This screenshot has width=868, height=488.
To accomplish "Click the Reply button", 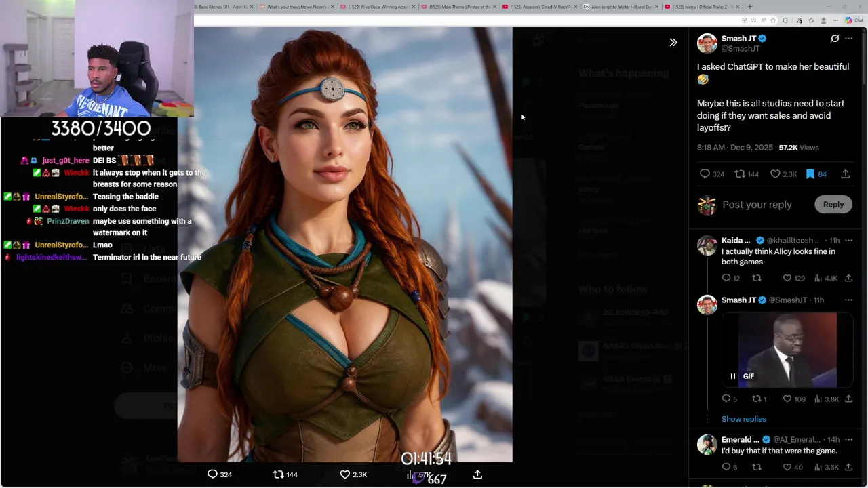I will tap(833, 205).
